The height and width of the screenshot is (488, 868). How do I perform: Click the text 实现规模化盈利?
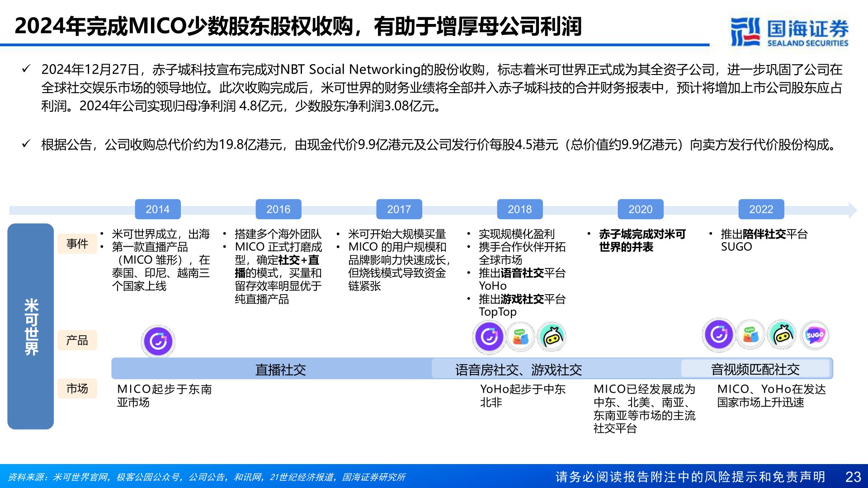tap(517, 234)
